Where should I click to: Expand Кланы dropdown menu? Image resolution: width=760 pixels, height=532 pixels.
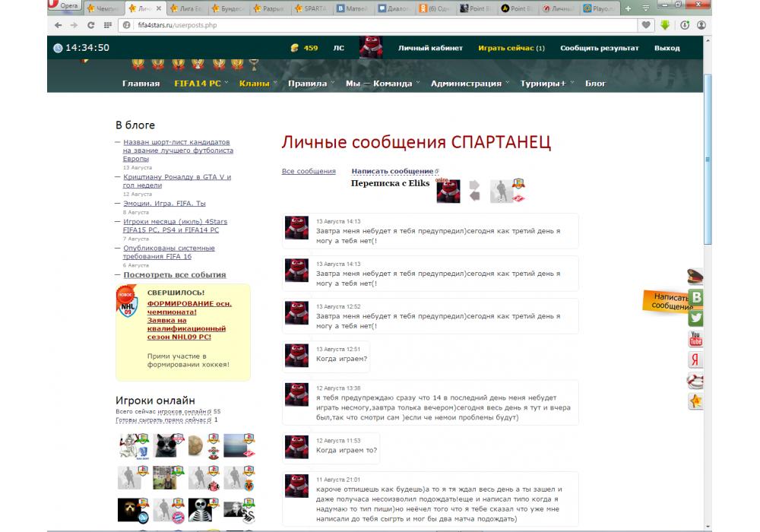pyautogui.click(x=258, y=84)
